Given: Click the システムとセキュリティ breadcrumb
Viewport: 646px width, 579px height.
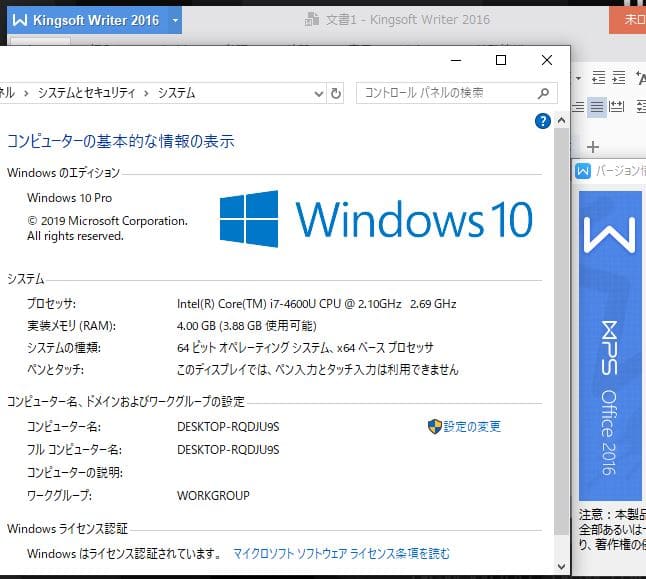Looking at the screenshot, I should [90, 93].
